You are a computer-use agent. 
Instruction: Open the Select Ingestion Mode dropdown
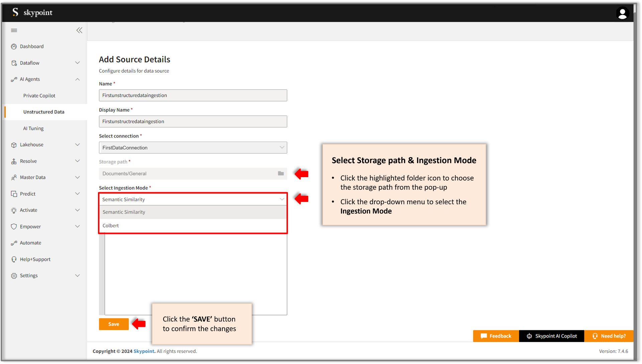pyautogui.click(x=193, y=199)
